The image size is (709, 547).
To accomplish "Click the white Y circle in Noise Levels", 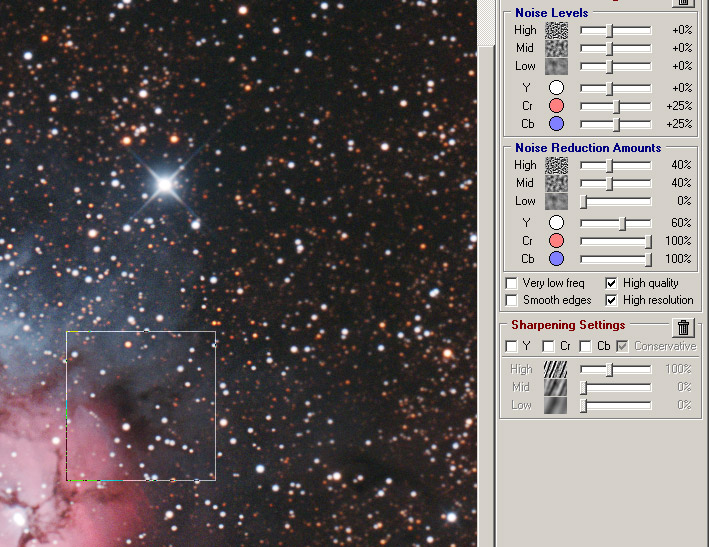I will coord(556,88).
